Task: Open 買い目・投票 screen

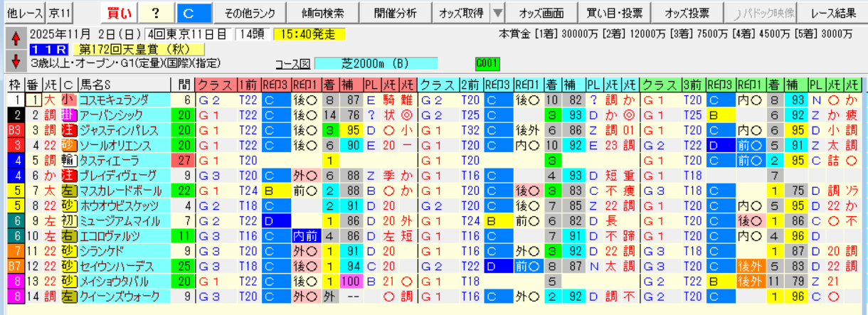Action: point(614,13)
